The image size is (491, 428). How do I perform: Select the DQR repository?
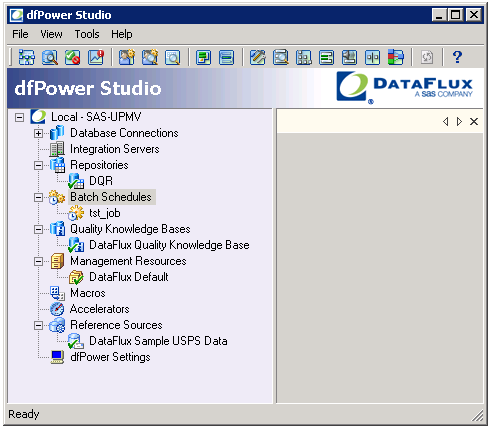pos(101,181)
